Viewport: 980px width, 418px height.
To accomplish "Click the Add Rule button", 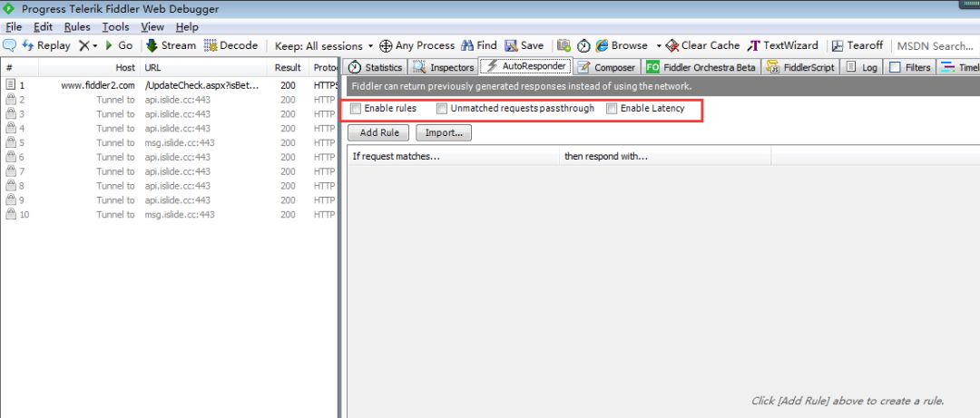I will [379, 132].
